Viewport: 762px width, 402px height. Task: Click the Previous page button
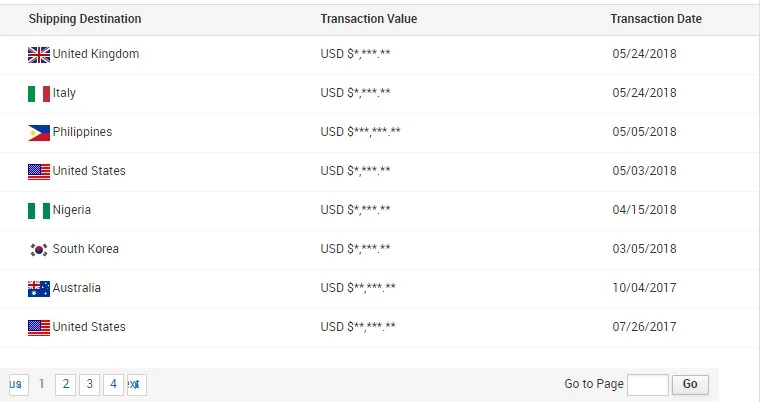click(x=17, y=384)
